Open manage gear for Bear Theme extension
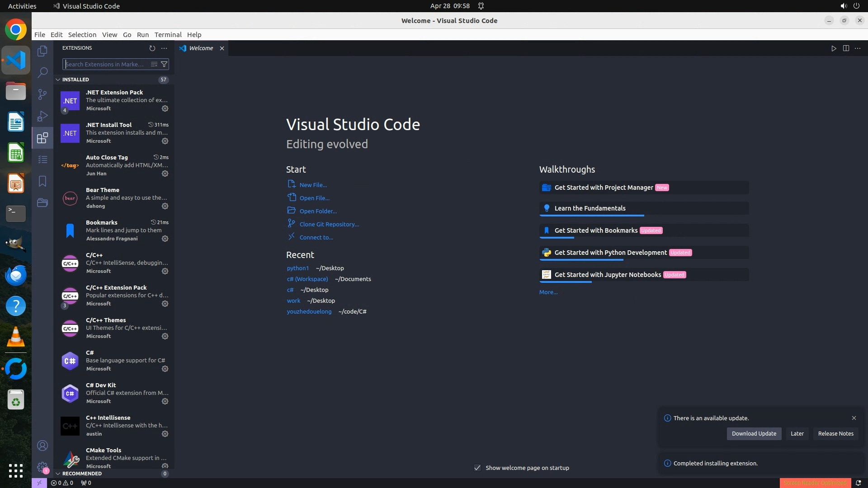The width and height of the screenshot is (868, 488). point(165,206)
